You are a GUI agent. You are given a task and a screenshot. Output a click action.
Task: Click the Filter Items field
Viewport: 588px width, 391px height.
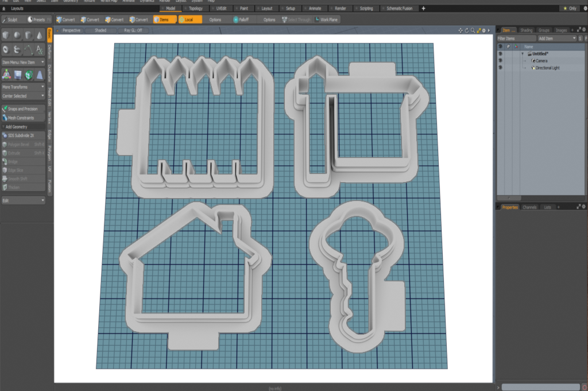click(x=517, y=38)
